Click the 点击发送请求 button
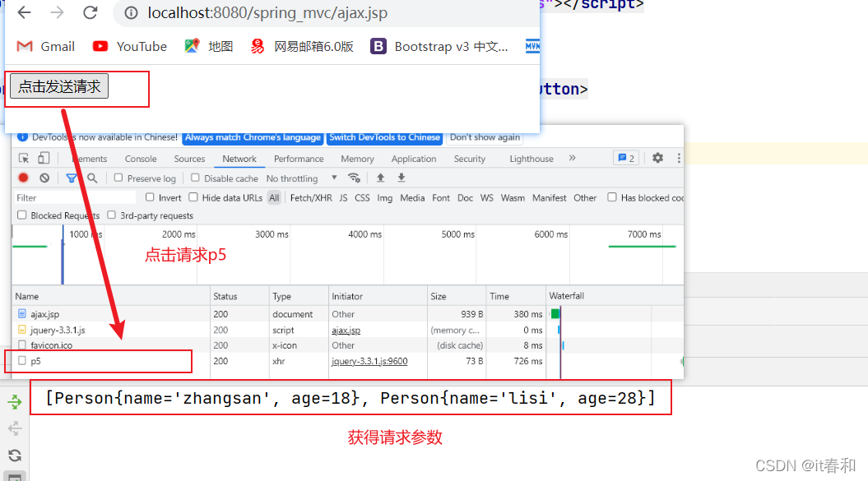868x481 pixels. (x=59, y=86)
